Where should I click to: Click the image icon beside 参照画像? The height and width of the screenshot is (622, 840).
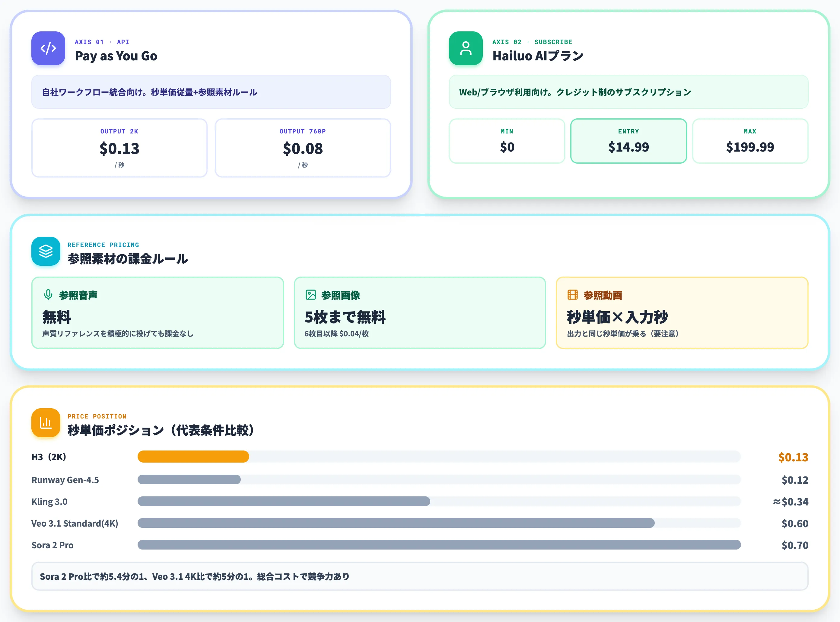[x=311, y=295]
